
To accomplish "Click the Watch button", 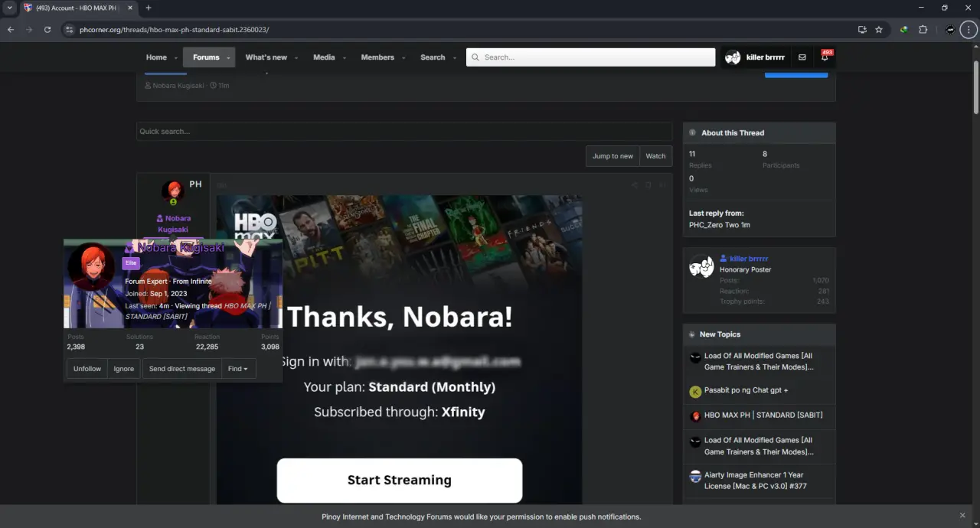I will tap(655, 156).
